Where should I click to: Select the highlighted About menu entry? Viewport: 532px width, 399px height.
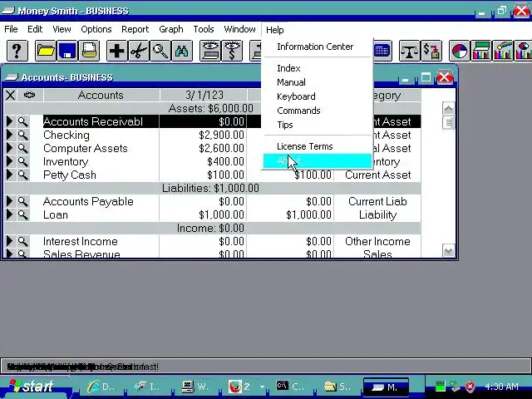coord(318,160)
